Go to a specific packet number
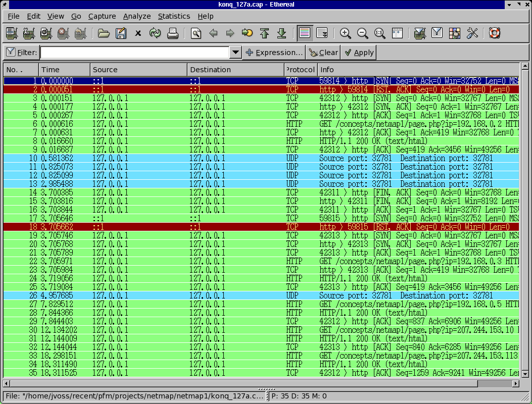The width and height of the screenshot is (532, 404). coord(248,33)
